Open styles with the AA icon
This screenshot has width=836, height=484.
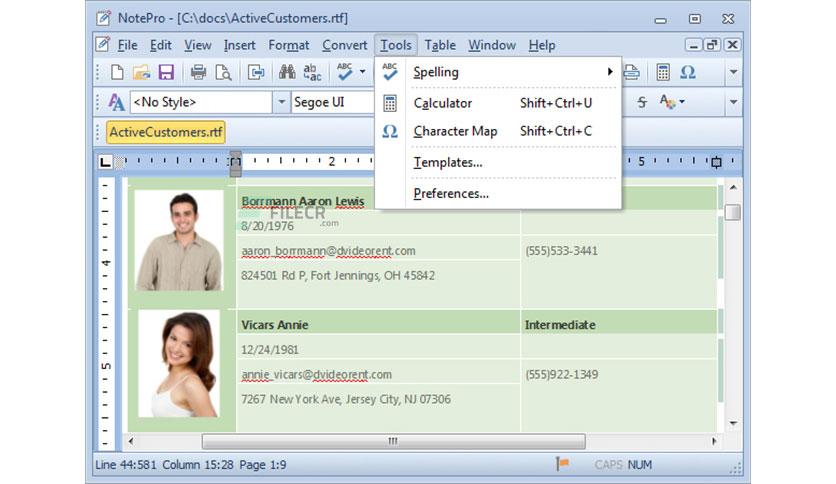[x=116, y=102]
